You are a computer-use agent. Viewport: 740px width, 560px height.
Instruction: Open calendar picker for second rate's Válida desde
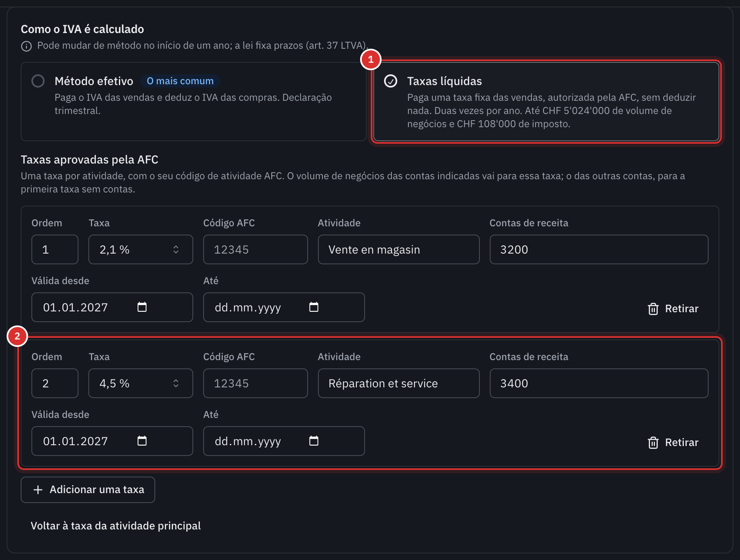142,441
